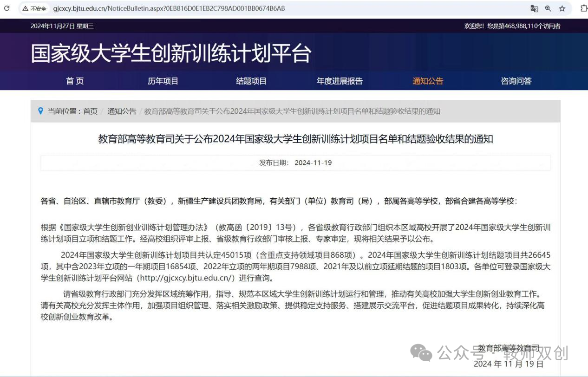Click the header date 2024年11月27日 星期三
Screen dimensions: 588x377
[62, 26]
